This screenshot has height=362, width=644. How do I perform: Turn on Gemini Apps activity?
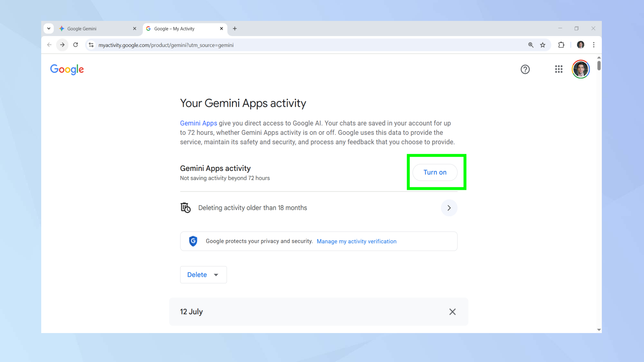pyautogui.click(x=435, y=172)
